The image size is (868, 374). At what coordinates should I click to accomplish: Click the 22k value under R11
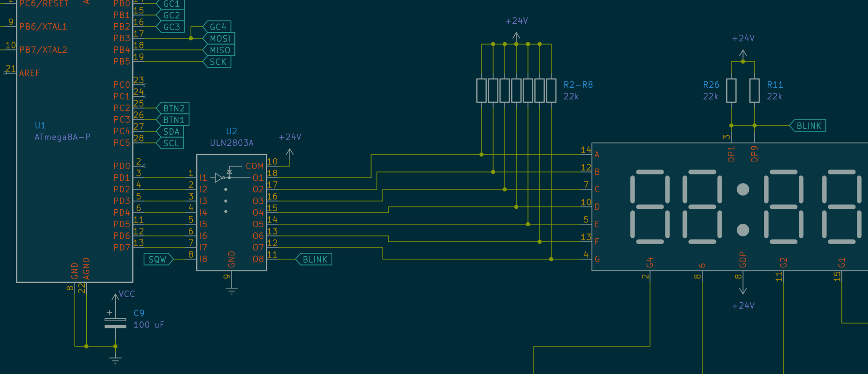click(775, 96)
